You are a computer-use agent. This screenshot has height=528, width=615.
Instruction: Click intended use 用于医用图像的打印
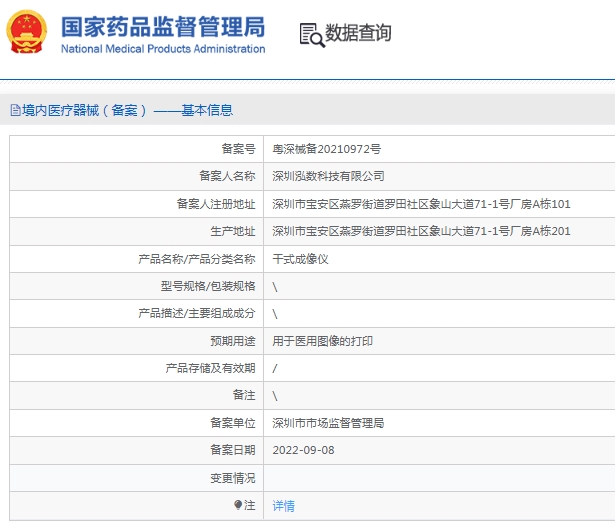tap(322, 341)
